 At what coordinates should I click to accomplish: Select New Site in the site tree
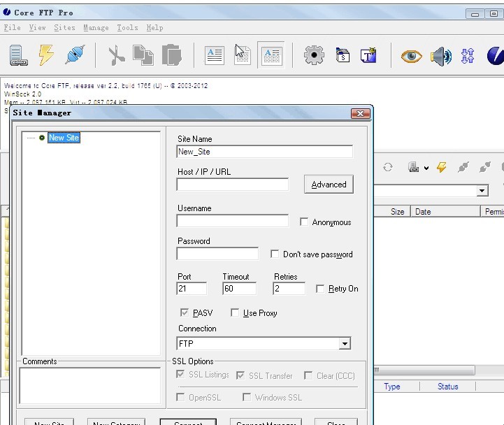pyautogui.click(x=64, y=138)
